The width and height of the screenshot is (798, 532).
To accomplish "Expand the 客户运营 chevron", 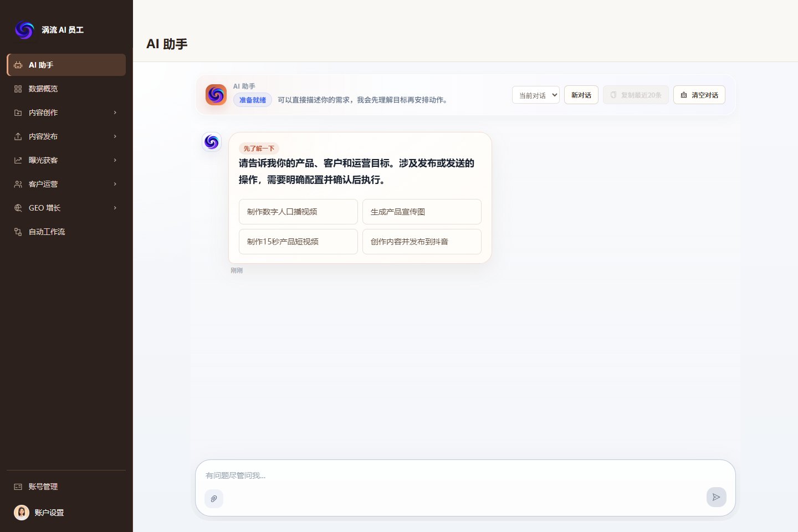I will tap(115, 184).
